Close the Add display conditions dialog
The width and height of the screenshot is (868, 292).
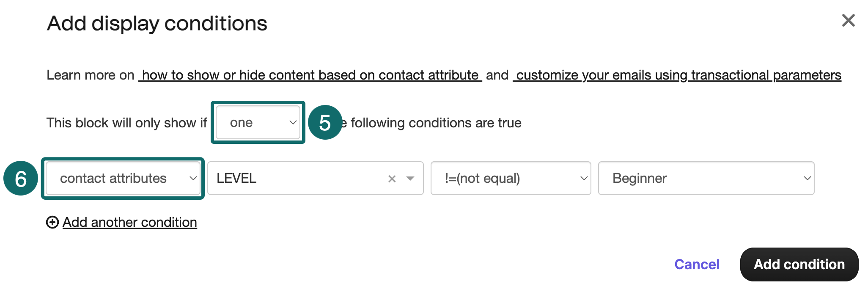(x=848, y=20)
